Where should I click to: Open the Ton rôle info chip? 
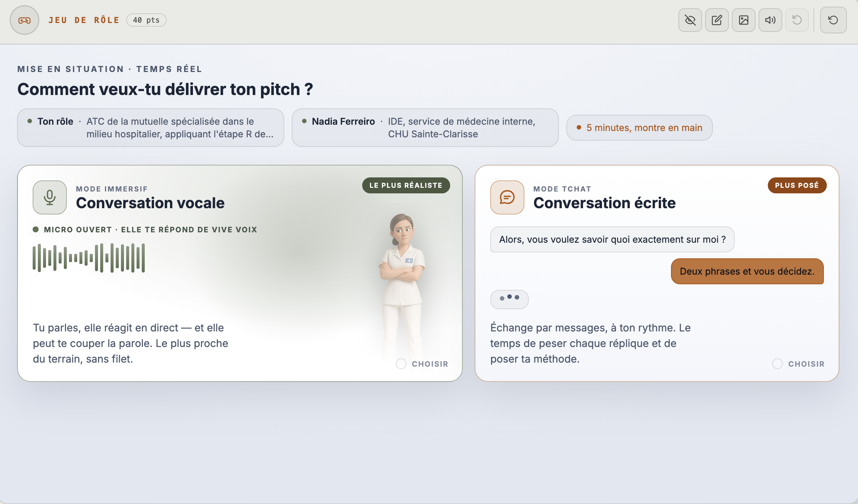click(151, 128)
